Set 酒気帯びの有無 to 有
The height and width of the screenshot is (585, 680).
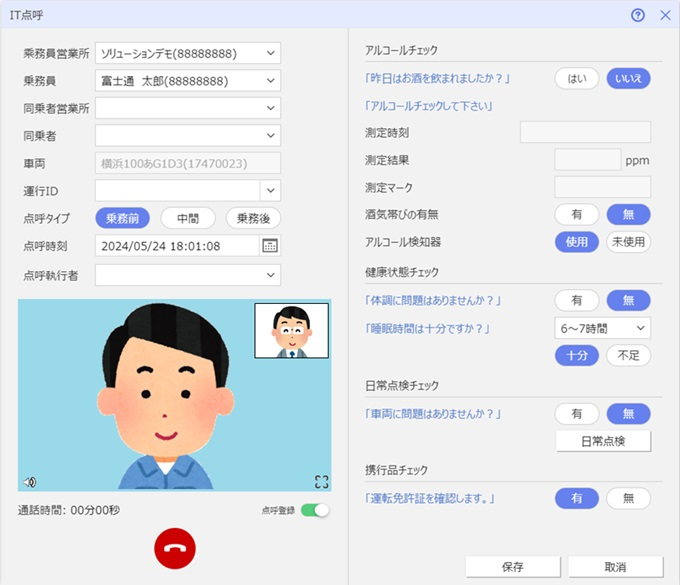coord(577,214)
